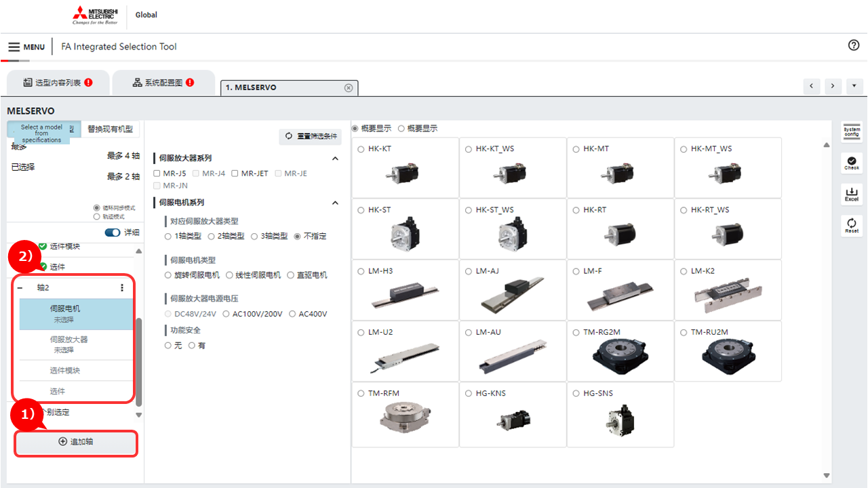Screen dimensions: 868x488
Task: Close the 1. MELSERVO tab
Action: coord(349,88)
